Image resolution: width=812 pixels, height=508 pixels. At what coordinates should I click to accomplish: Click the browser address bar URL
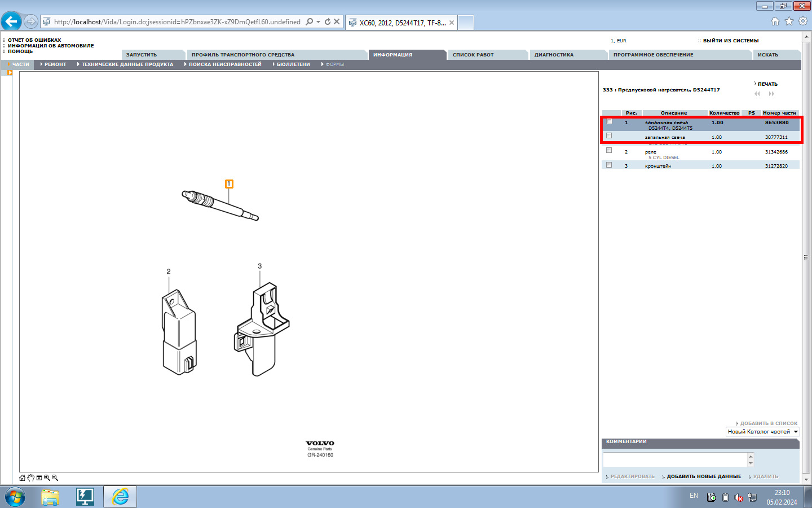(177, 22)
